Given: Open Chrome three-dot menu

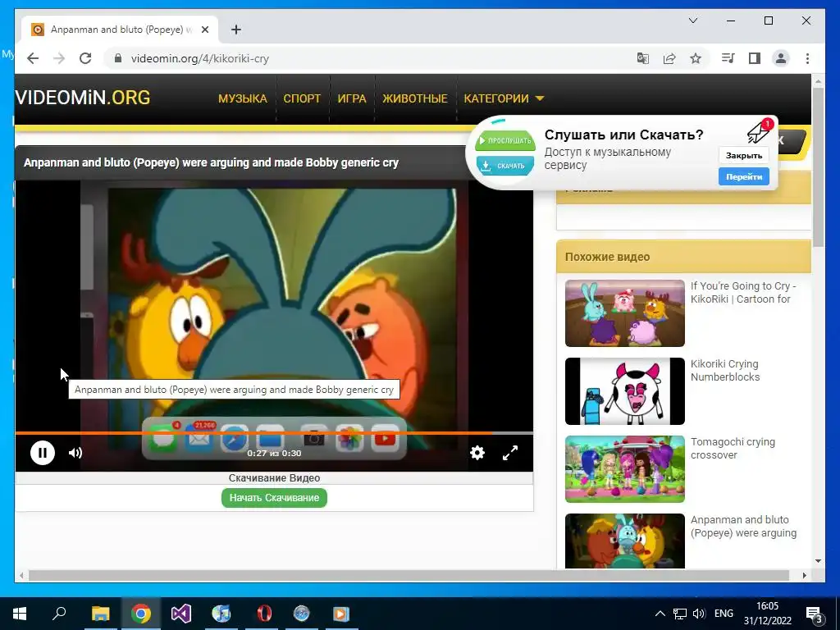Looking at the screenshot, I should (x=807, y=58).
